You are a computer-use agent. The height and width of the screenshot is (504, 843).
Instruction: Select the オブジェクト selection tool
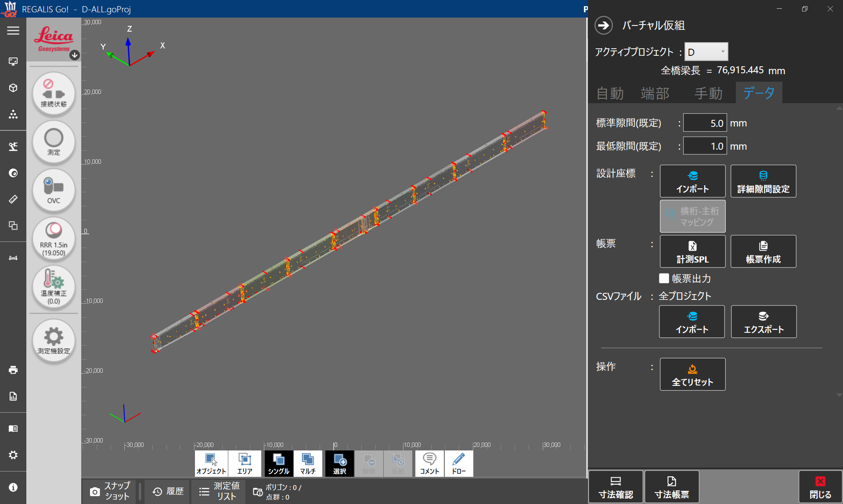[x=211, y=464]
